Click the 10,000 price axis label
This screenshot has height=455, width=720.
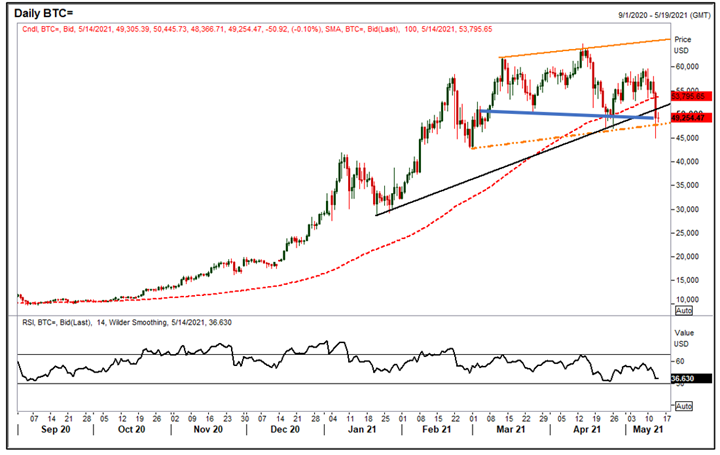(x=687, y=299)
